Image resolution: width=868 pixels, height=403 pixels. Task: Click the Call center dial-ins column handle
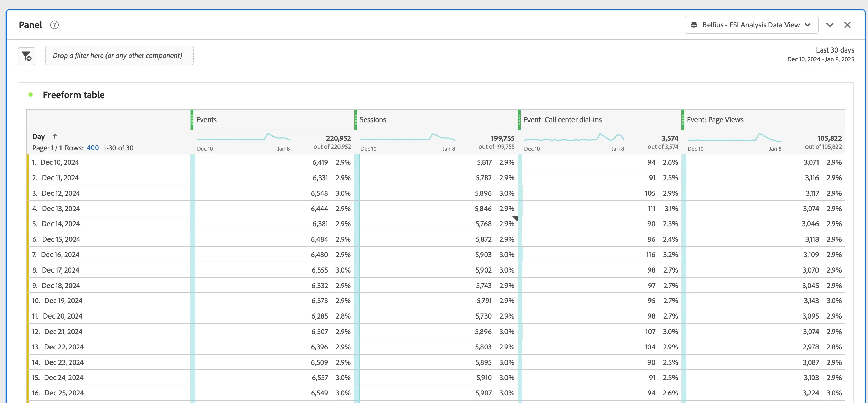[x=519, y=120]
